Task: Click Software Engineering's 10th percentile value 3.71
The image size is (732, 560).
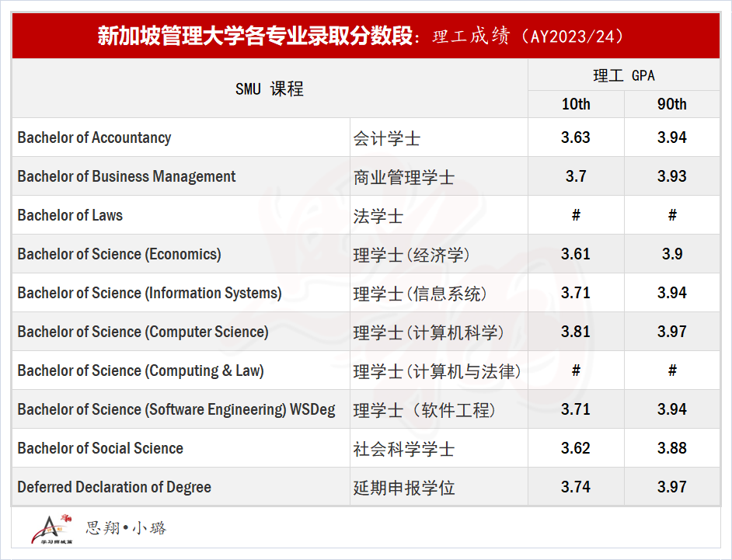Action: click(576, 409)
